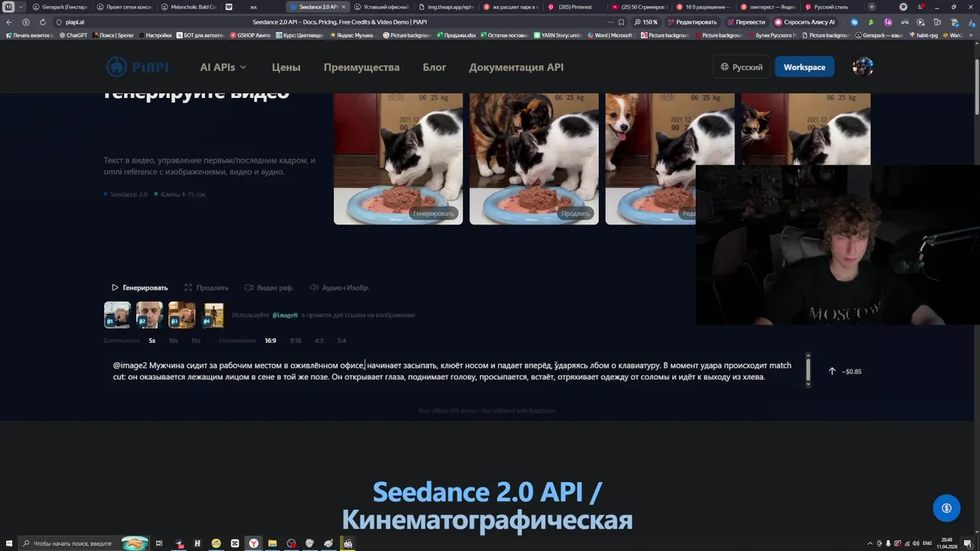
Task: Open the AI APIs dropdown menu
Action: point(223,67)
